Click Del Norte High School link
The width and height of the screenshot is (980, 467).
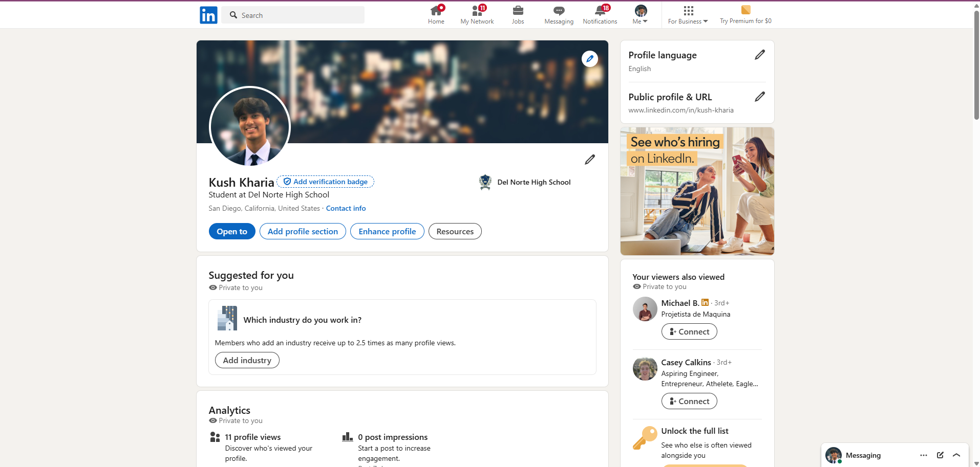point(534,182)
